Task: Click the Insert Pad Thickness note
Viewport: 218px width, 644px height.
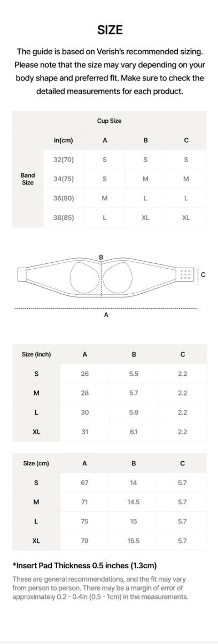Action: [x=84, y=565]
